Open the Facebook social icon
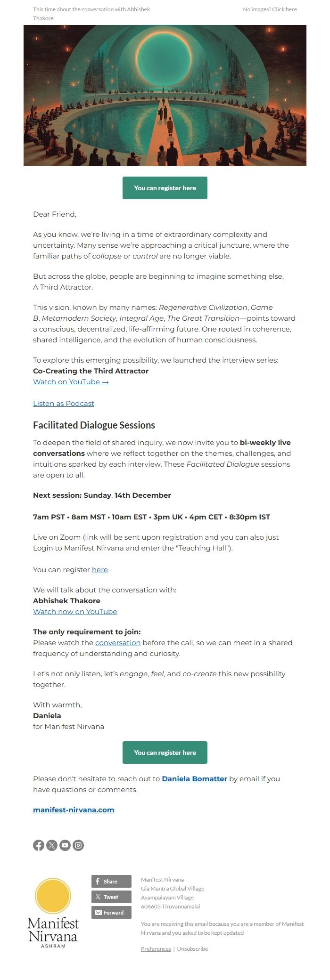This screenshot has height=980, width=330. [39, 845]
